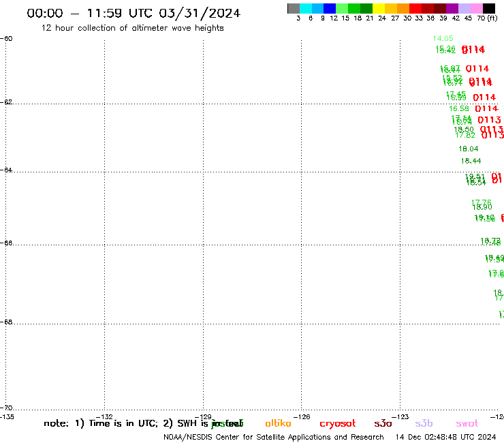Click the '18.50' wave height value
The image size is (504, 443).
point(464,129)
